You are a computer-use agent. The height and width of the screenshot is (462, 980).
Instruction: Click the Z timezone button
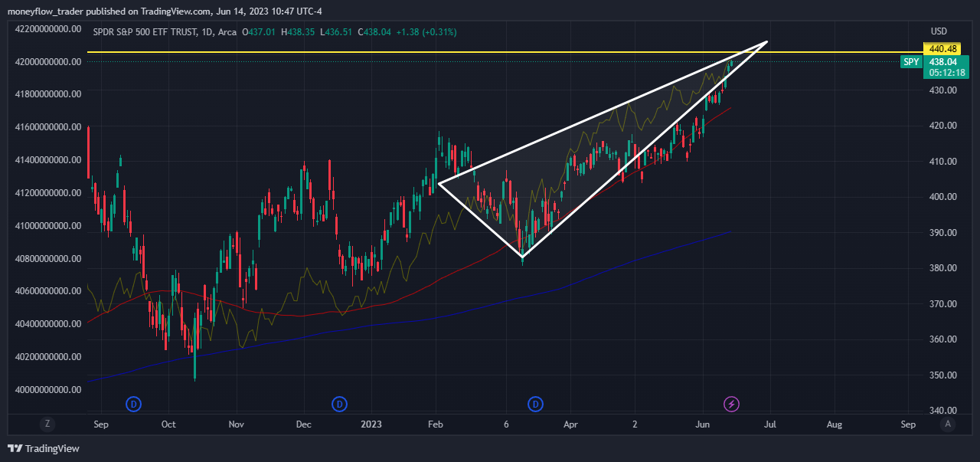click(47, 424)
